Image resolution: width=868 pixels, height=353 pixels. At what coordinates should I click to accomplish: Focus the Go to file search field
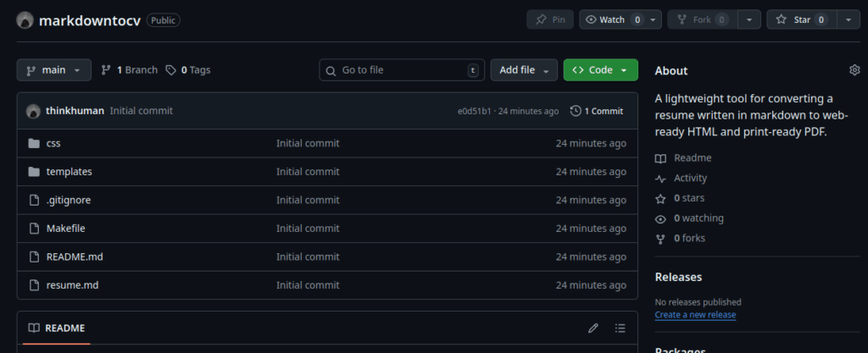click(402, 70)
